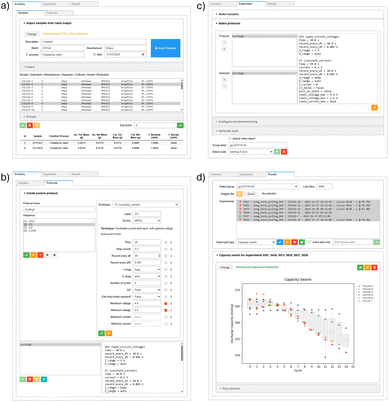389x402 pixels.
Task: Click the red delete icon below Groups in panel a
Action: pos(30,125)
